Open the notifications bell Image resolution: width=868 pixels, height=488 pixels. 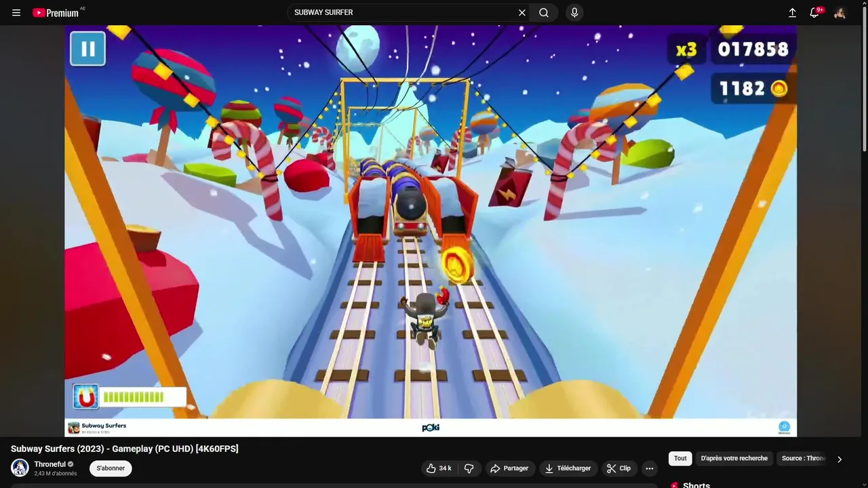point(816,12)
